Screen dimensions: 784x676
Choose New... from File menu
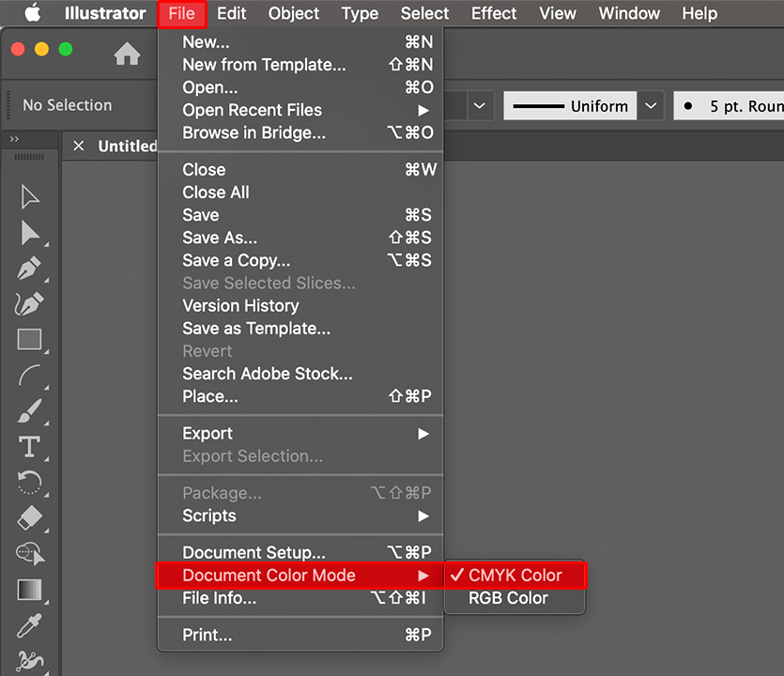[x=300, y=42]
